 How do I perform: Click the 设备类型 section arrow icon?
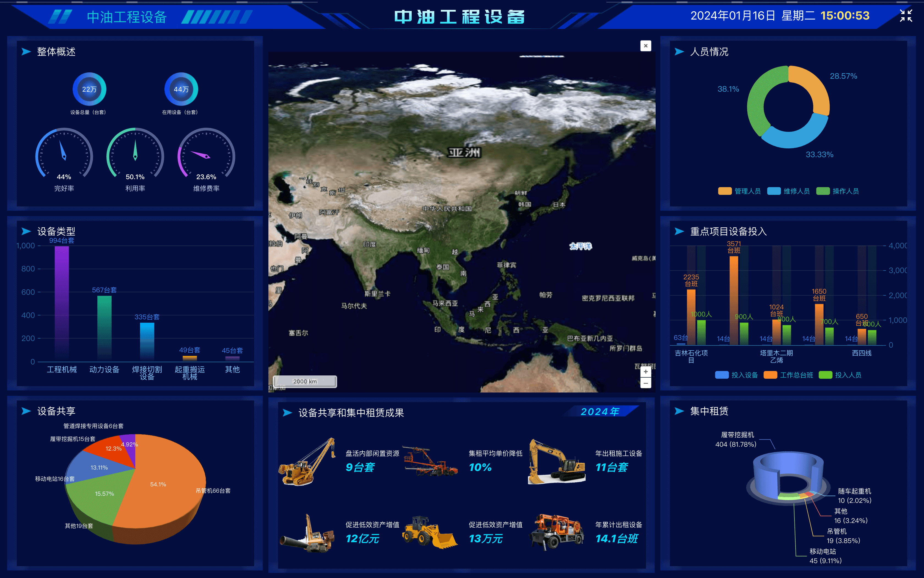[26, 231]
